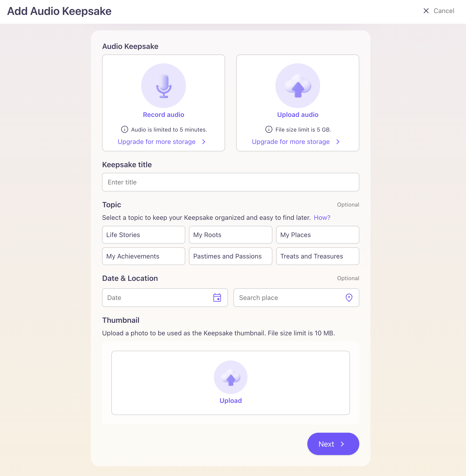Viewport: 466px width, 476px height.
Task: Click the location pin icon
Action: 349,297
